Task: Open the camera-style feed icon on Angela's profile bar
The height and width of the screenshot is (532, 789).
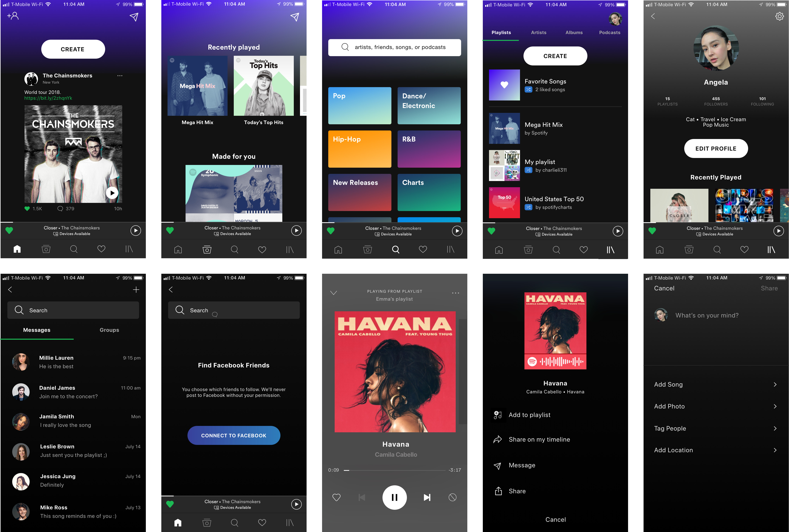Action: point(689,250)
